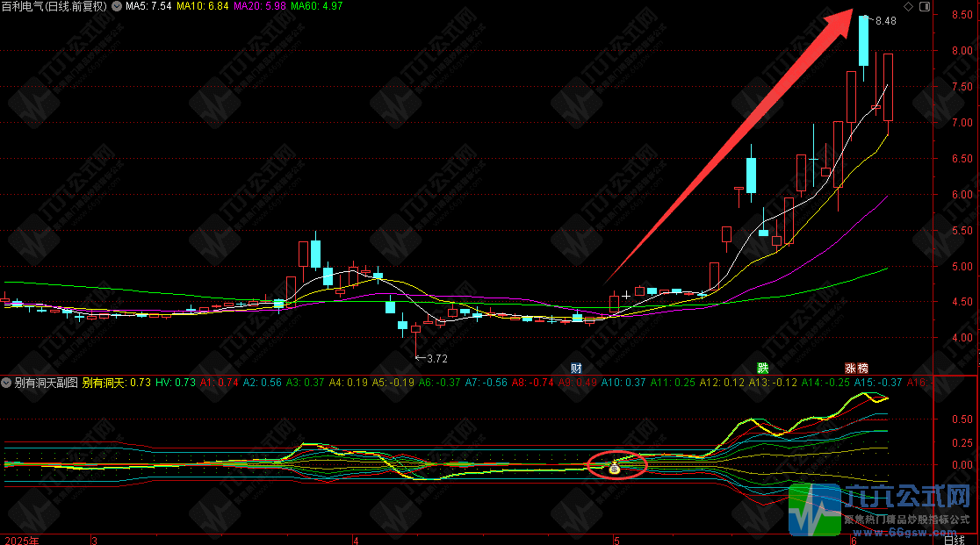Click the A2: 0.56 value
The height and width of the screenshot is (545, 980).
pyautogui.click(x=262, y=383)
